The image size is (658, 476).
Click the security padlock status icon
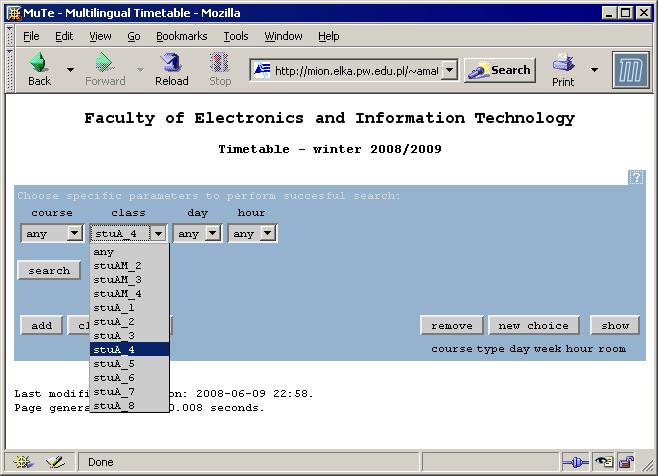pyautogui.click(x=626, y=462)
